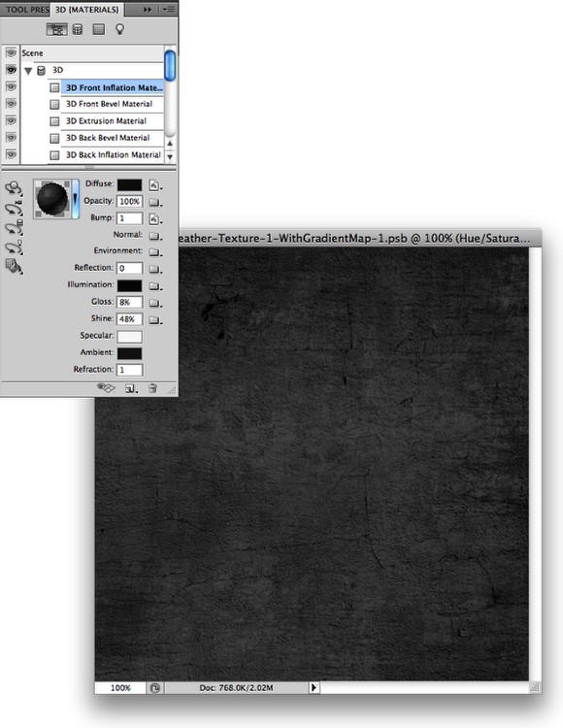Collapse the 3D mesh tree triangle
Viewport: 563px width, 728px height.
(28, 71)
